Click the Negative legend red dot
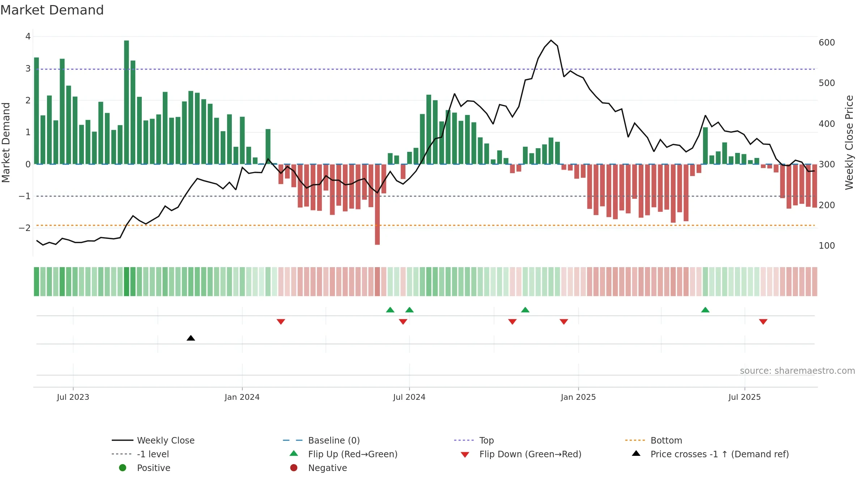Viewport: 868px width, 488px height. point(294,468)
